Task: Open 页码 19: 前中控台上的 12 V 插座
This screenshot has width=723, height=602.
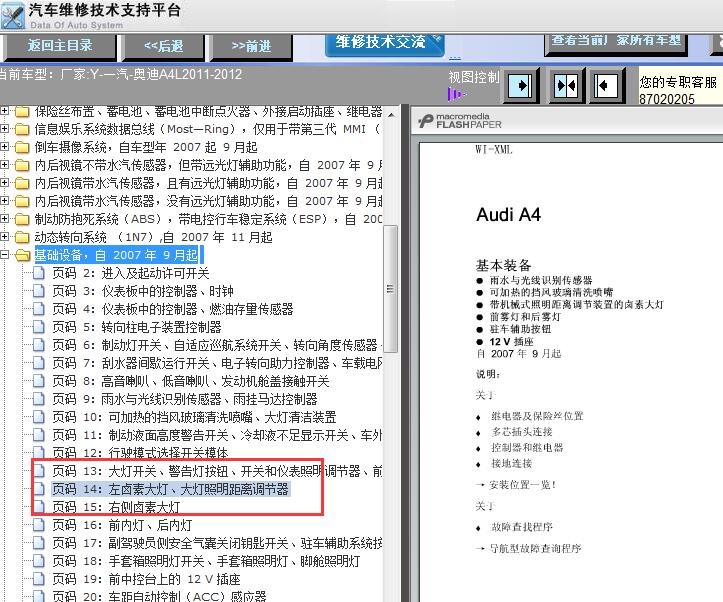Action: 146,578
